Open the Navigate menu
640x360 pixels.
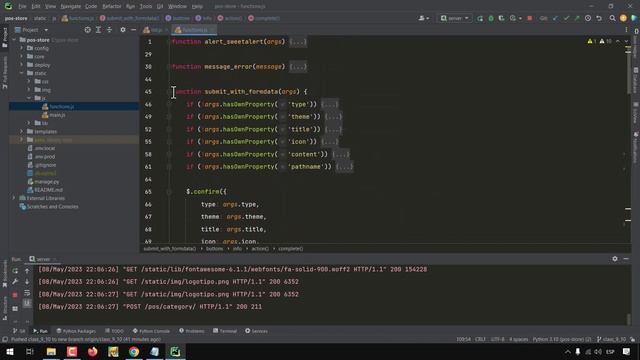coord(70,6)
